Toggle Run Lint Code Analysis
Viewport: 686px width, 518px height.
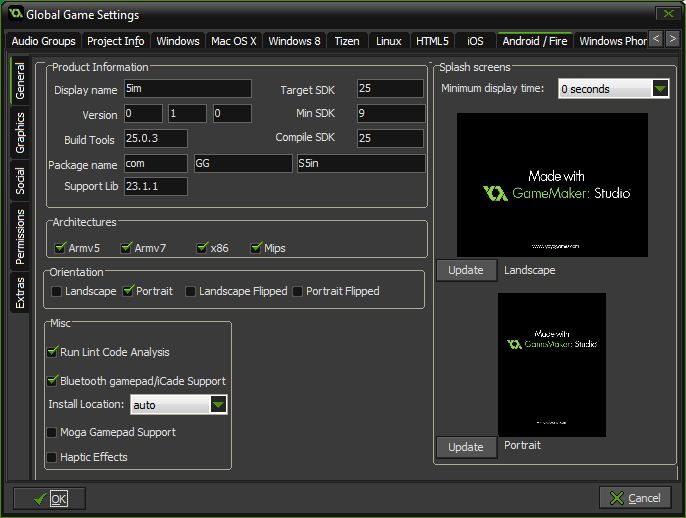pyautogui.click(x=52, y=351)
